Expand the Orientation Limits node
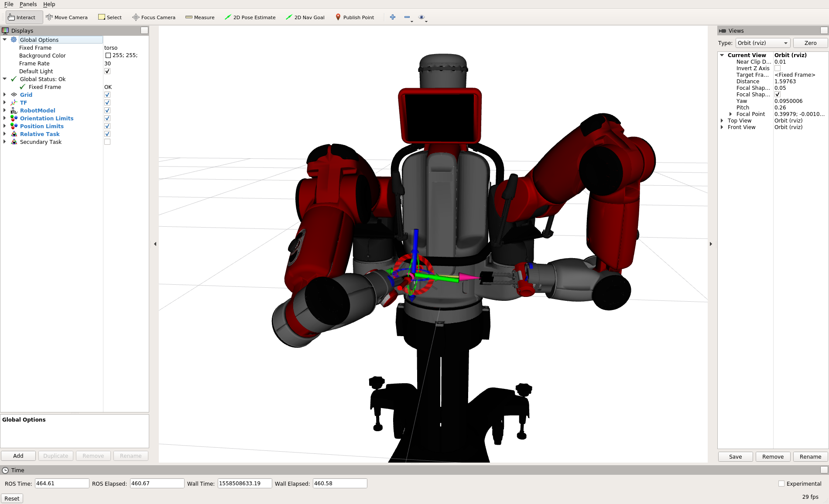This screenshot has height=504, width=829. (x=5, y=118)
